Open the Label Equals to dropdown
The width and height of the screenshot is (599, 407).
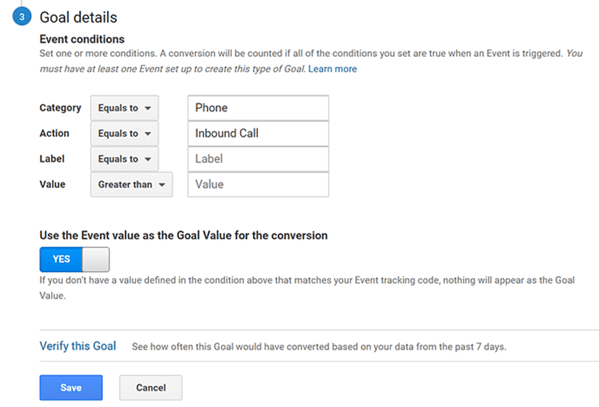pyautogui.click(x=125, y=159)
